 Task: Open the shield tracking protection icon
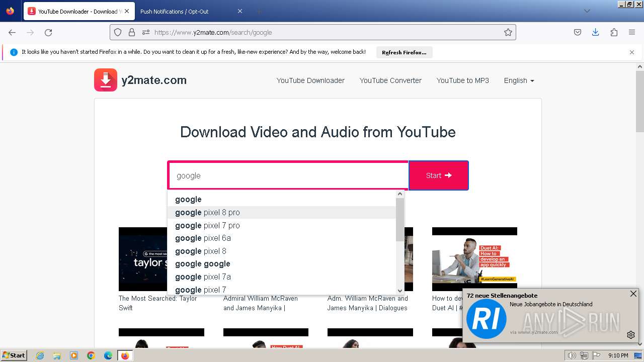point(118,32)
